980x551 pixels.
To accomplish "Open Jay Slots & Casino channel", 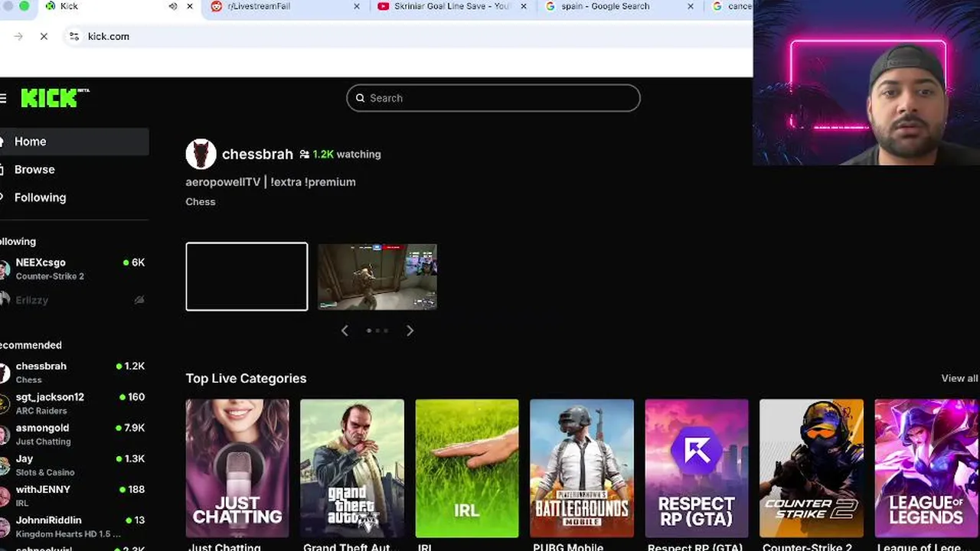I will [74, 465].
